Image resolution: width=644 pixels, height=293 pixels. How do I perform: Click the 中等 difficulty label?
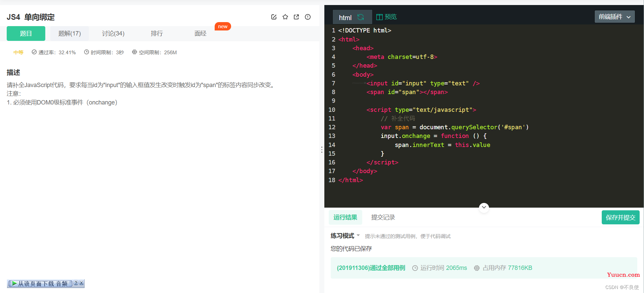click(x=18, y=52)
